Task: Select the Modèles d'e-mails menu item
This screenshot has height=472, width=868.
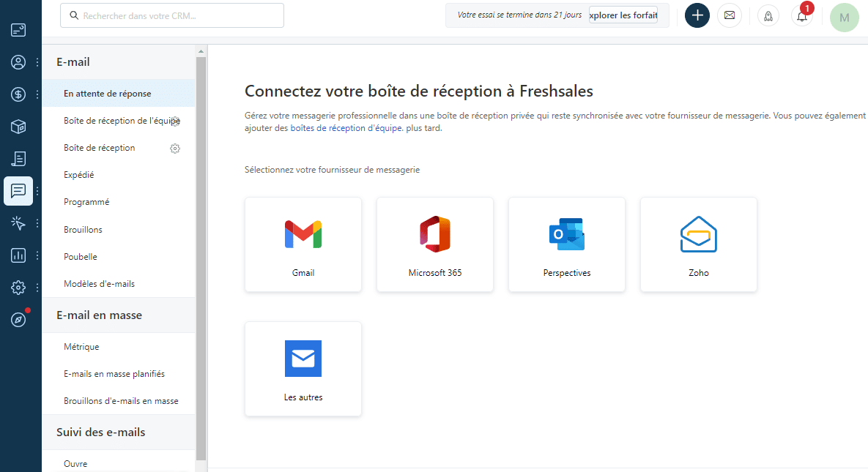Action: coord(99,284)
